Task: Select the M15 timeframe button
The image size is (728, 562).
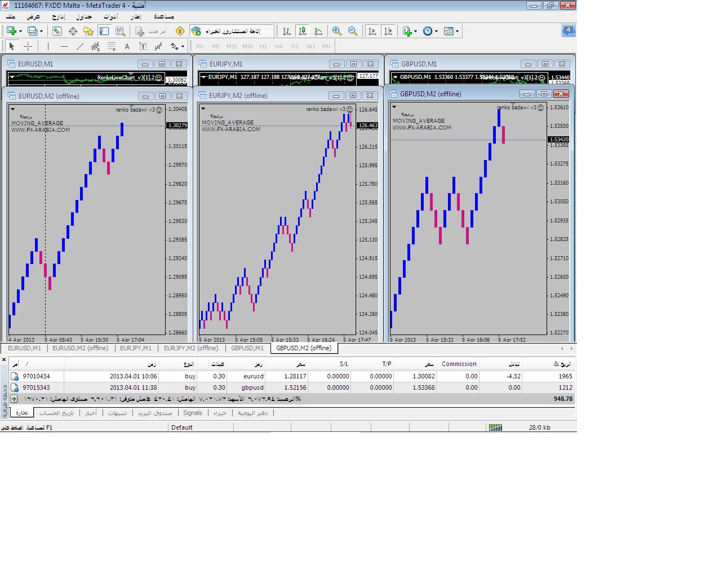Action: click(232, 46)
